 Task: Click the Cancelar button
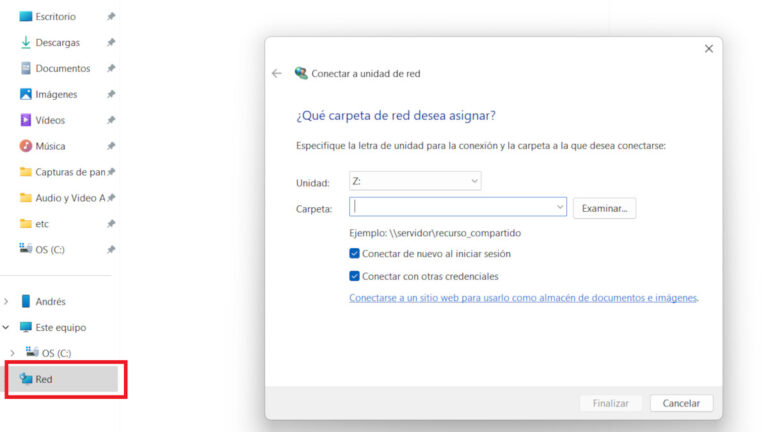681,403
